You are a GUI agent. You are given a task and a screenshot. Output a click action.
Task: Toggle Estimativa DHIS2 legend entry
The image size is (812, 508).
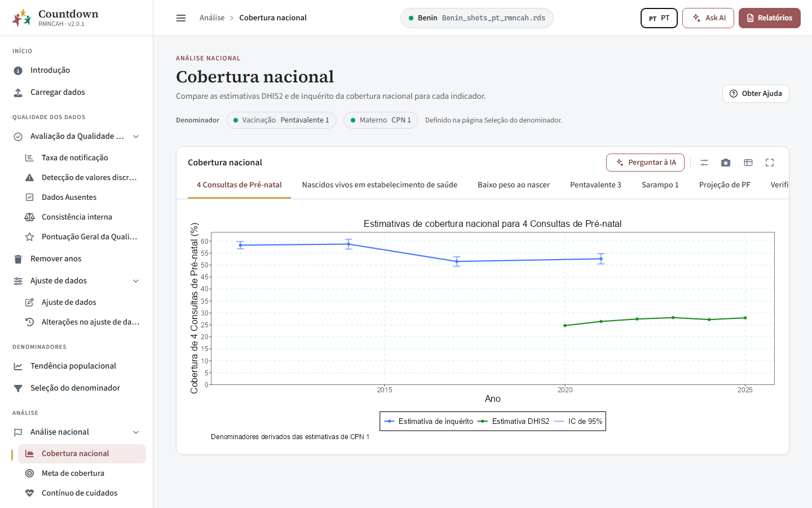514,422
